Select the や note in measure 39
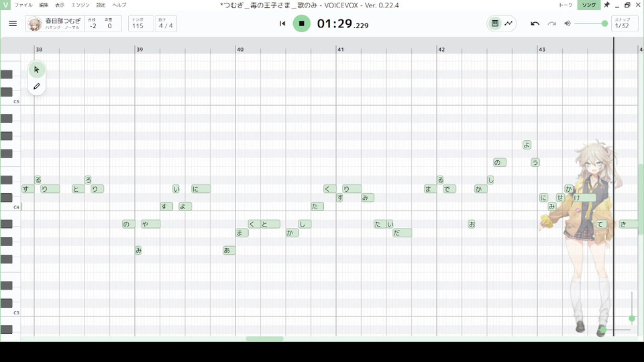644x362 pixels. 150,224
